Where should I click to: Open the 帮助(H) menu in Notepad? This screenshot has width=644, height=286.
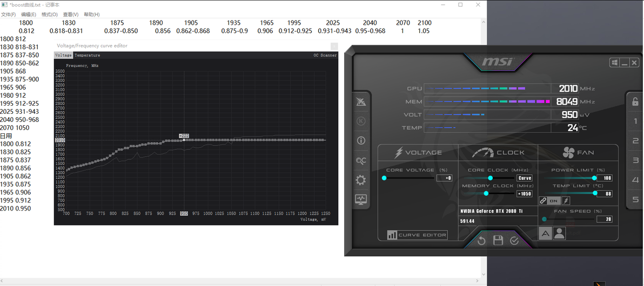pyautogui.click(x=92, y=15)
